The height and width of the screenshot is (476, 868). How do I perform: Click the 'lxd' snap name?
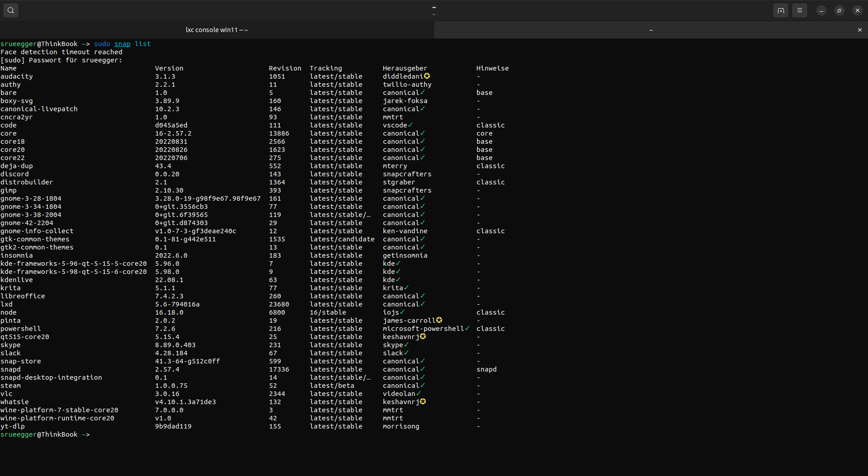click(6, 304)
